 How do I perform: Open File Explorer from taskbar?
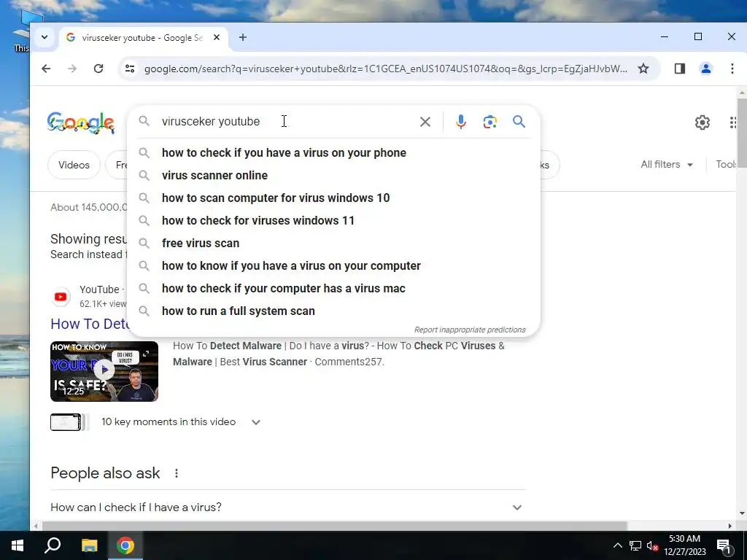(89, 545)
